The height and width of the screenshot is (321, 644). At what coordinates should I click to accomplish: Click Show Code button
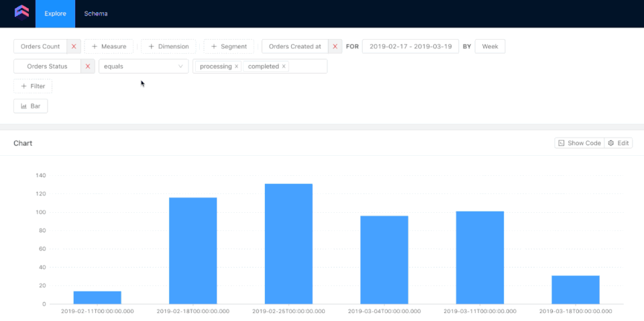[580, 143]
